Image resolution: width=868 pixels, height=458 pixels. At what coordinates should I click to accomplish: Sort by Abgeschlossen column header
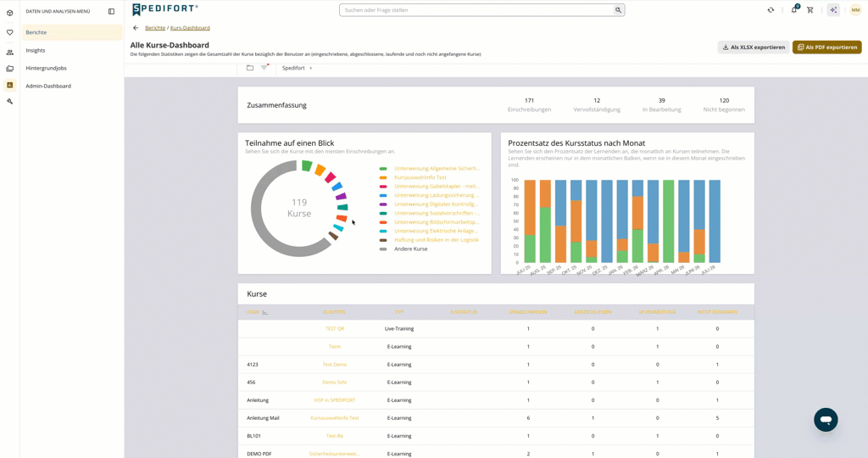(593, 312)
